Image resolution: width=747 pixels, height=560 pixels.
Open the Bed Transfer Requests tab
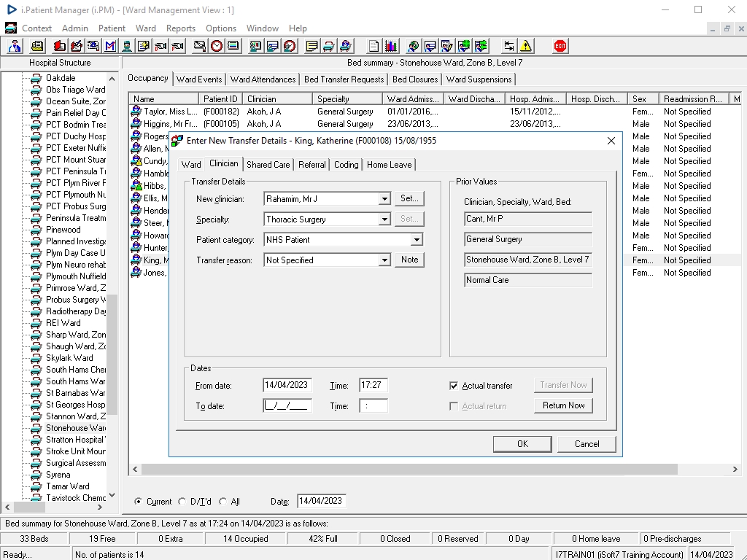[x=344, y=79]
